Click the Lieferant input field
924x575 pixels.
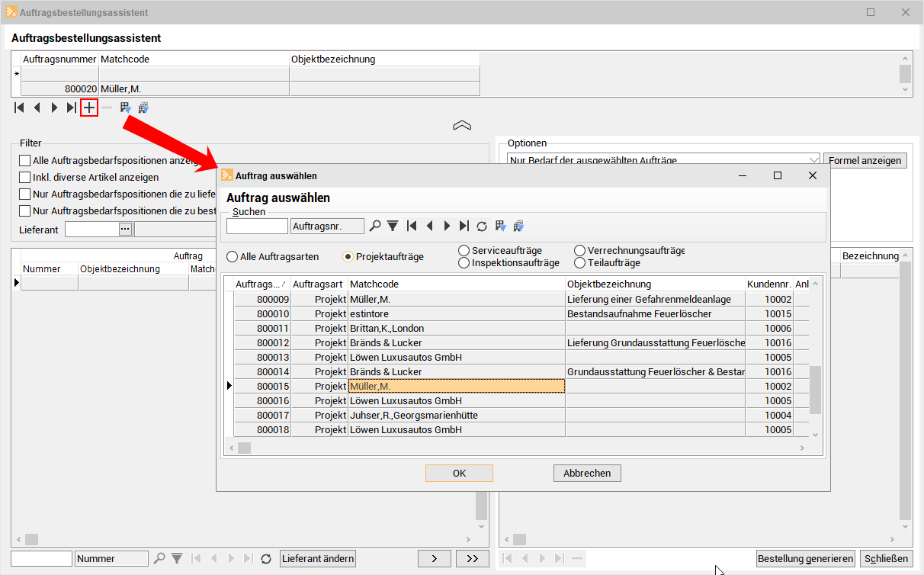[x=91, y=229]
